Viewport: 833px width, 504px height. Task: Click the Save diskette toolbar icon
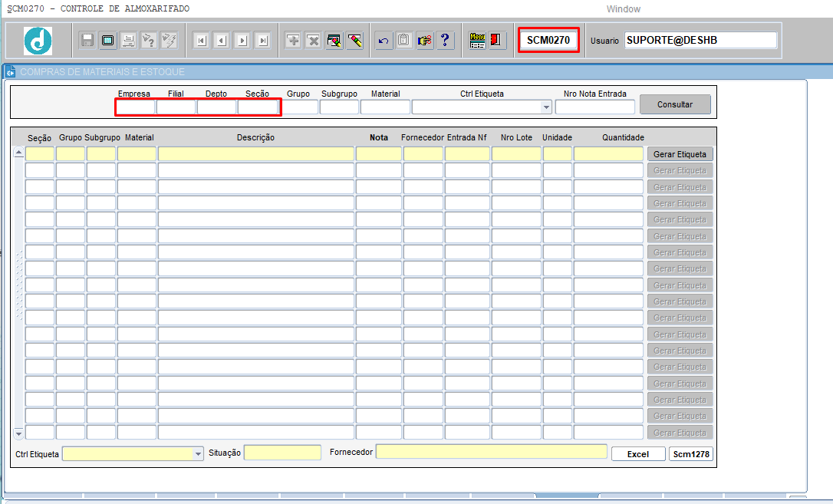coord(87,41)
